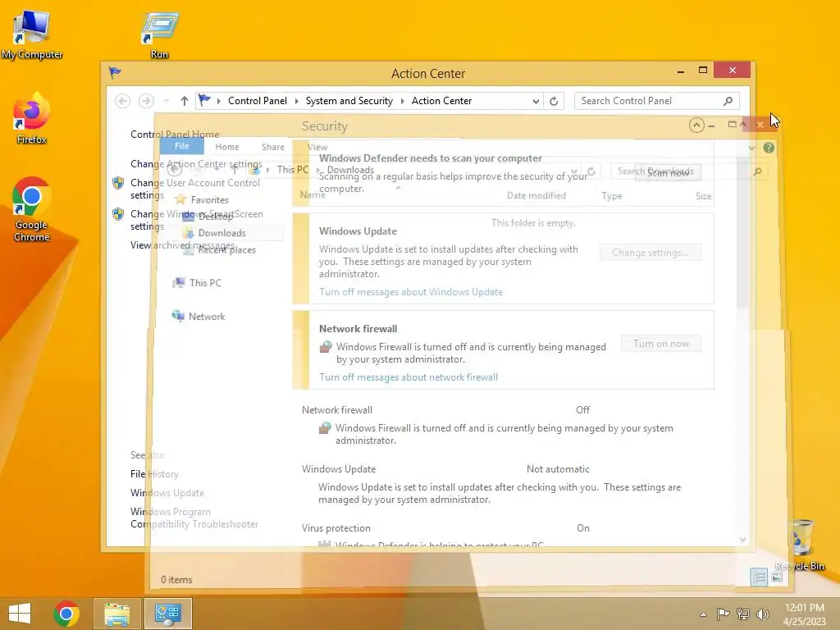Show hidden tray icons arrow
The image size is (840, 630).
coord(703,614)
